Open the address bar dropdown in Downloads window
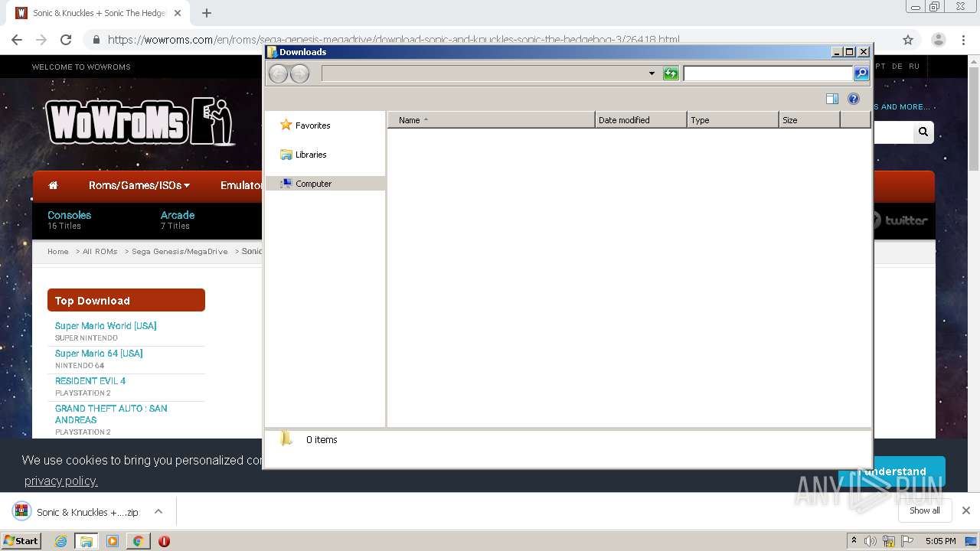 coord(652,73)
